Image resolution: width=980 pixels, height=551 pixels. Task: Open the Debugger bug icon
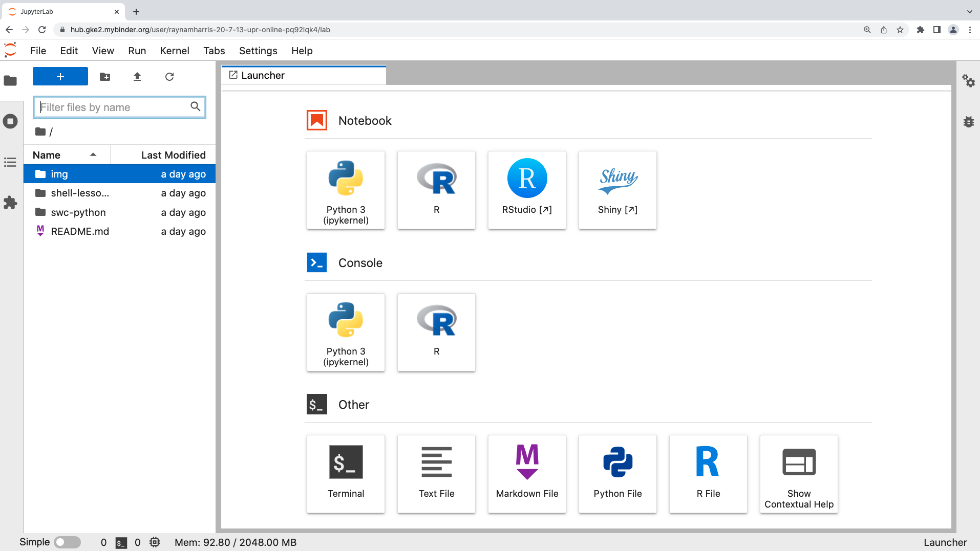pyautogui.click(x=968, y=122)
